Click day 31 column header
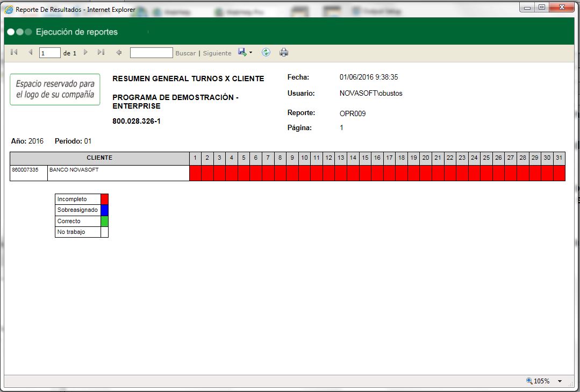580x392 pixels. [559, 158]
